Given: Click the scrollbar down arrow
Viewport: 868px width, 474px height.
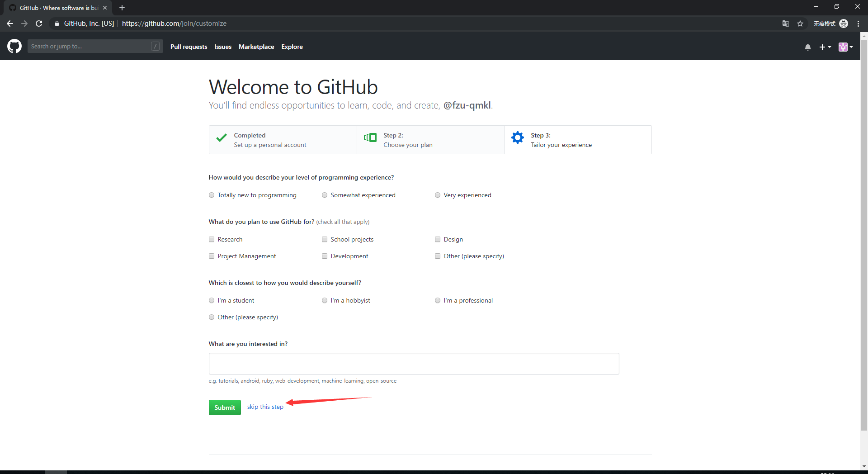Looking at the screenshot, I should click(864, 466).
